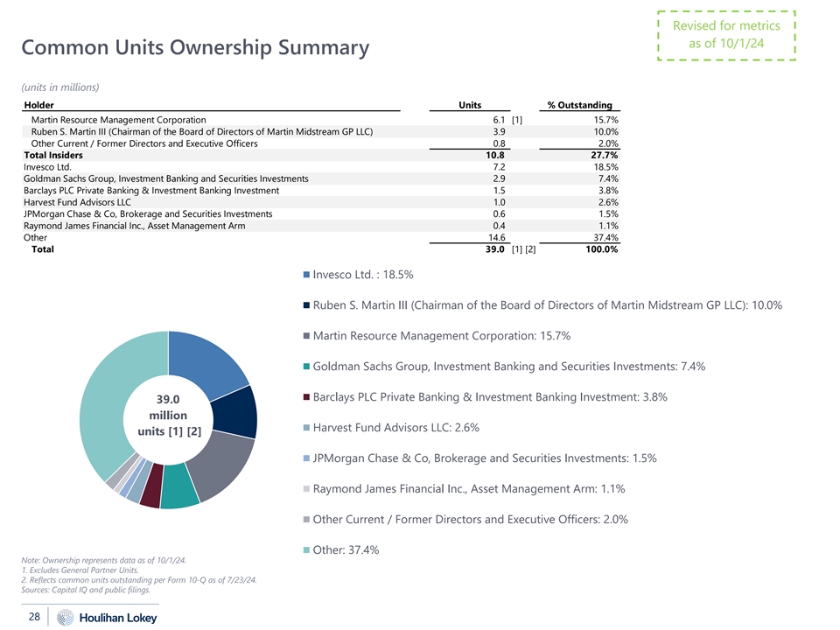This screenshot has height=630, width=840.
Task: Click the Houlihan Lokey logo icon
Action: tap(66, 618)
